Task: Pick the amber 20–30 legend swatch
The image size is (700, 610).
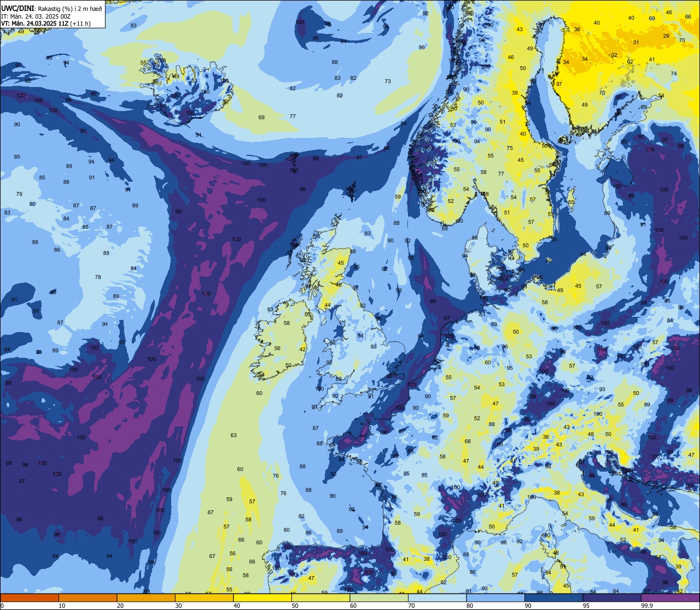Action: (x=146, y=597)
